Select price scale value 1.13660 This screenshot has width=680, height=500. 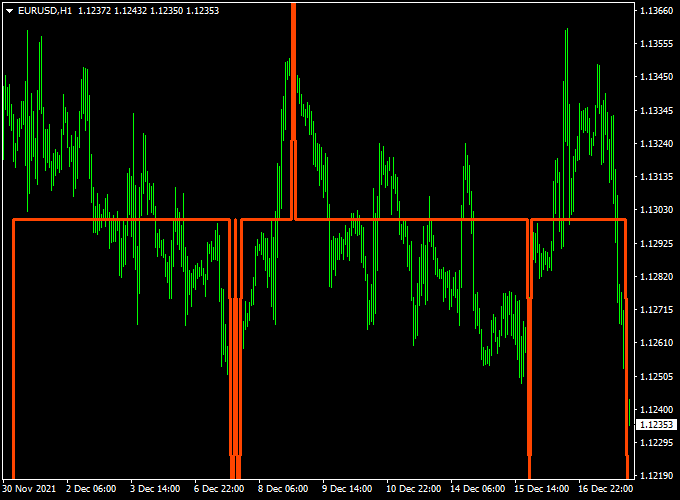click(656, 10)
